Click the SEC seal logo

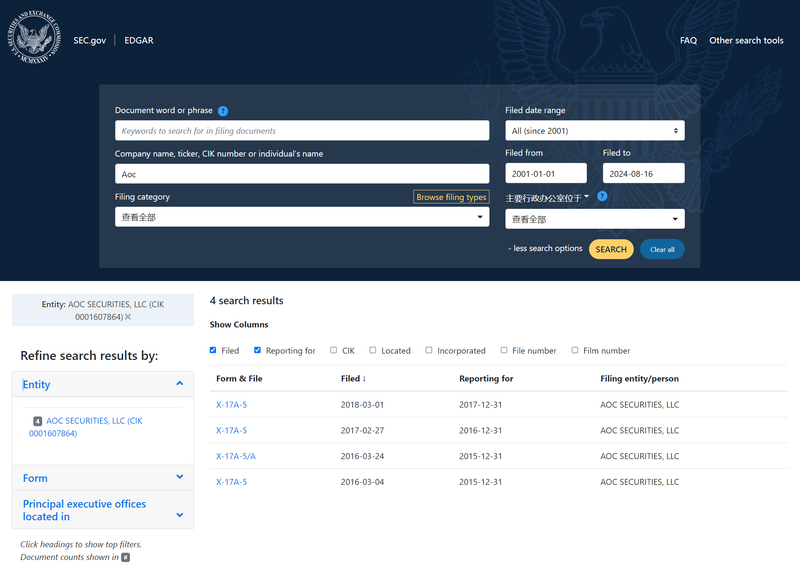pos(34,37)
